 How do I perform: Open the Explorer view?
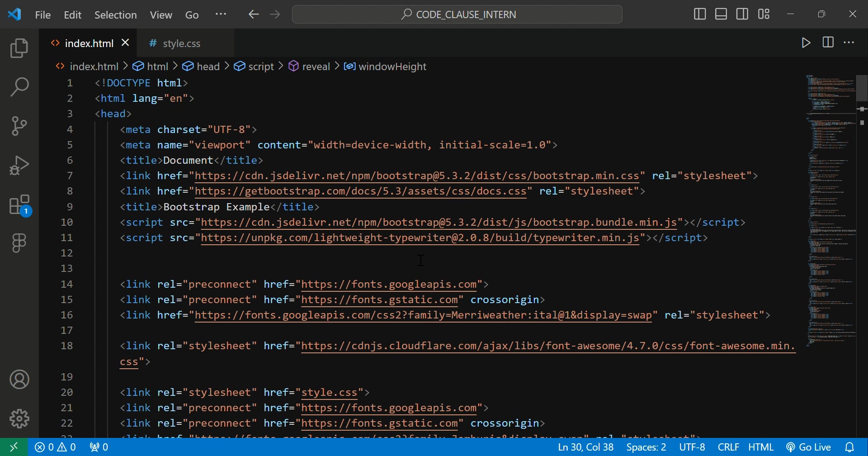[19, 47]
